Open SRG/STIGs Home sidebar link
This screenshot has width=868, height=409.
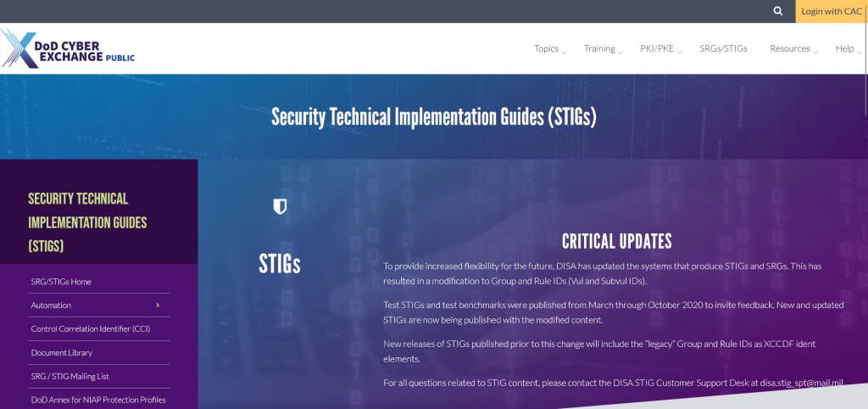(61, 282)
